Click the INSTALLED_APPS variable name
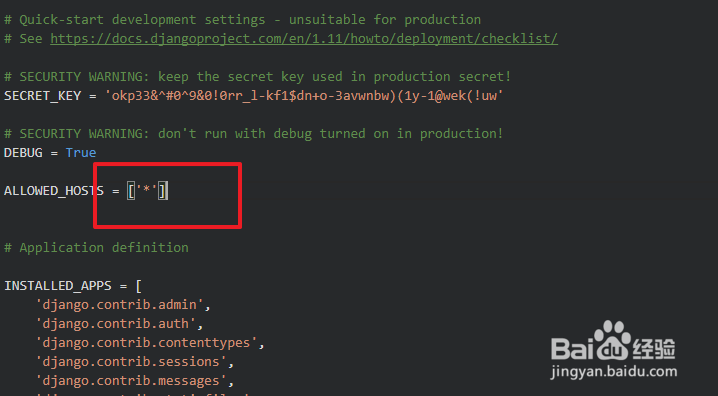Screen dimensions: 718x396 (58, 286)
